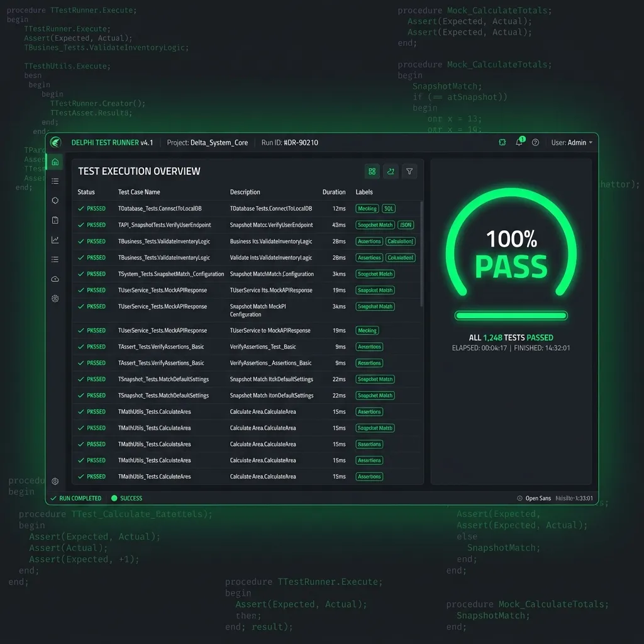Open the filter funnel icon
Viewport: 644px width, 644px height.
tap(409, 171)
